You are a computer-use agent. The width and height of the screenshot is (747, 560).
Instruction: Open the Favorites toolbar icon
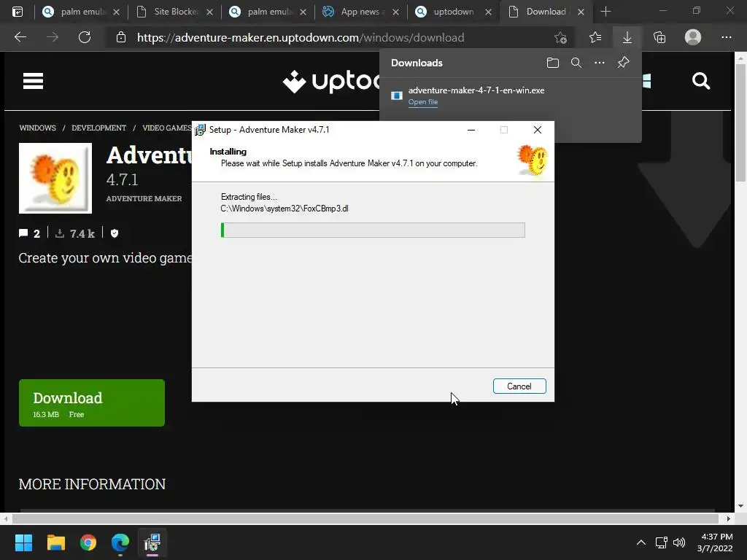pyautogui.click(x=595, y=37)
